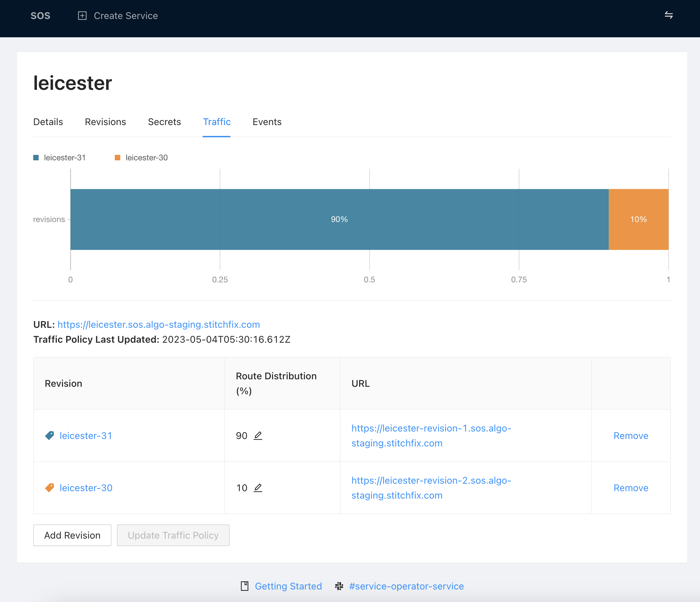This screenshot has width=700, height=602.
Task: Click leicester-30 legend label text
Action: (x=147, y=158)
